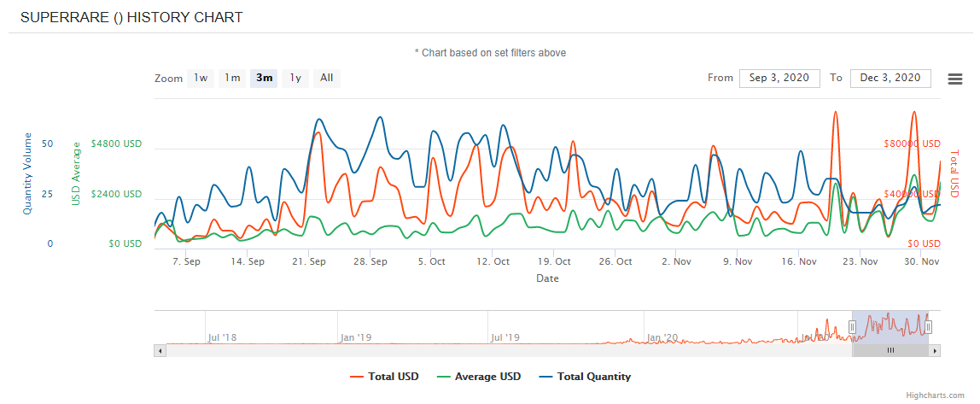Click the $80000 USD axis label
The image size is (980, 404).
[912, 143]
